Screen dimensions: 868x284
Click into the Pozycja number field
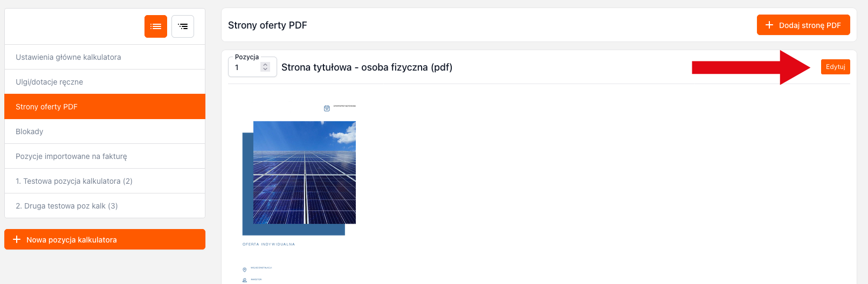coord(246,67)
